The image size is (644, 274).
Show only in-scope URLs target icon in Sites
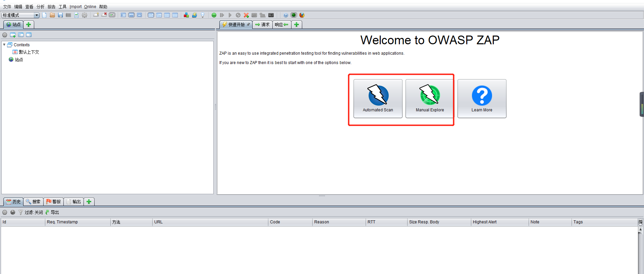pyautogui.click(x=5, y=35)
